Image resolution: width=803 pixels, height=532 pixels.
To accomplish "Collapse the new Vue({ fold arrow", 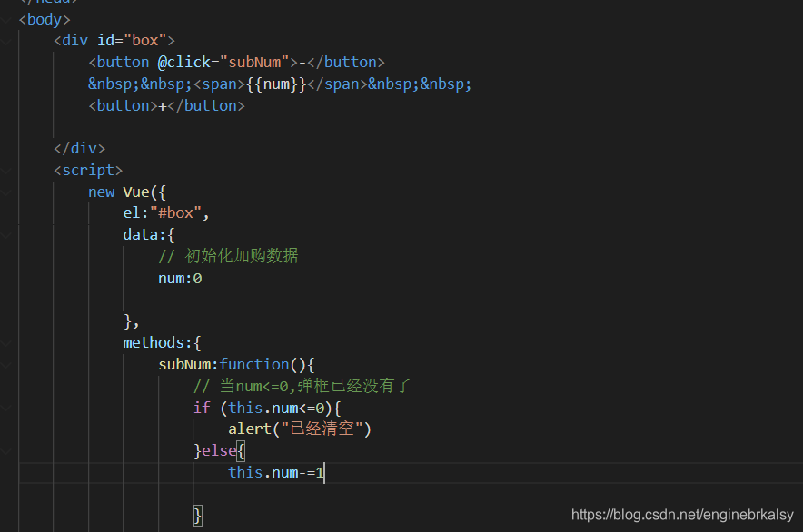I will click(x=5, y=192).
